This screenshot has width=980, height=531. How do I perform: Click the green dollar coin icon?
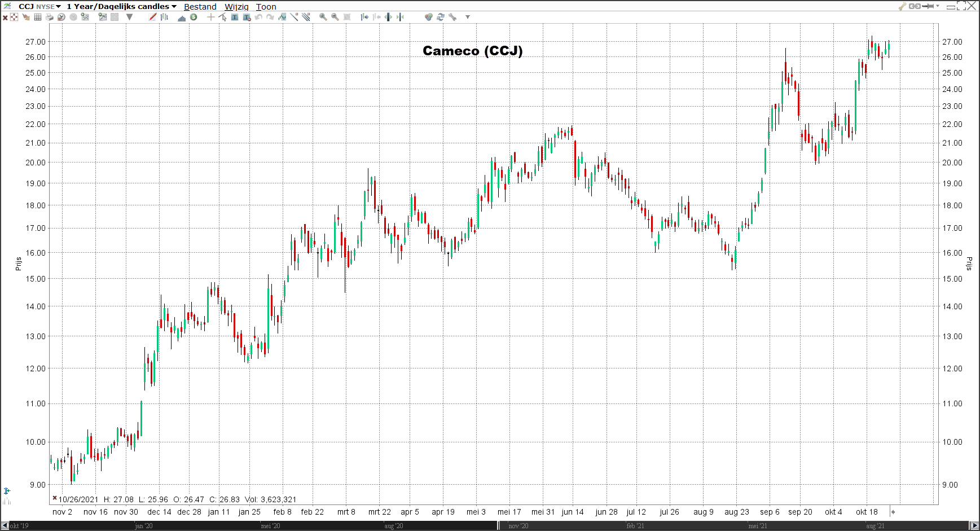(x=194, y=17)
